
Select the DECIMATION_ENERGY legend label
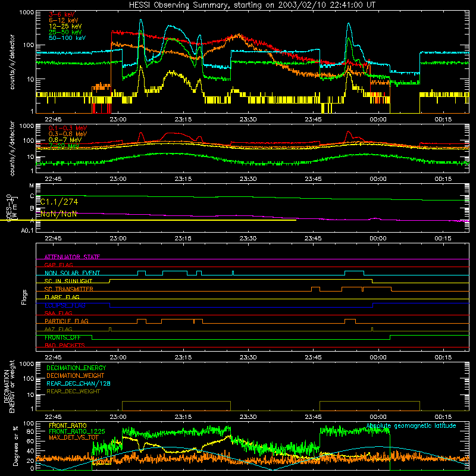[76, 368]
